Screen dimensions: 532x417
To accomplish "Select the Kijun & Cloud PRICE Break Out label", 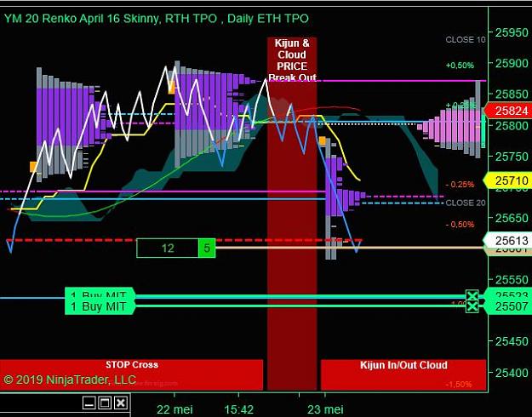I will [292, 60].
